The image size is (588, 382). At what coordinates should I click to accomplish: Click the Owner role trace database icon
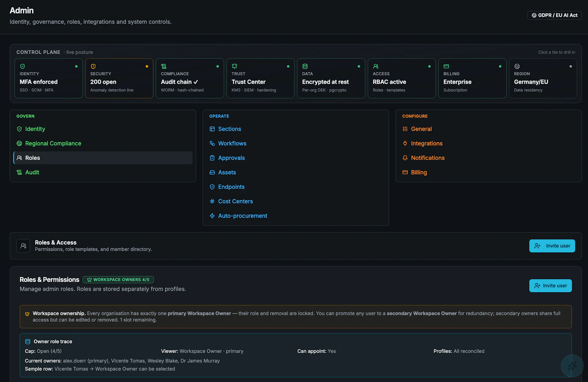coord(28,342)
